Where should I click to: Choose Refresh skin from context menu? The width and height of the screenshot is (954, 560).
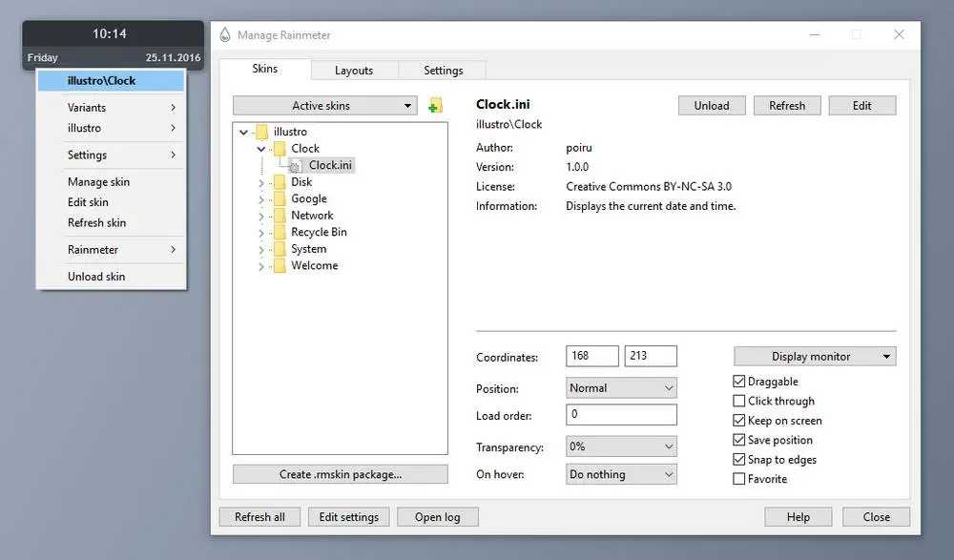[111, 223]
